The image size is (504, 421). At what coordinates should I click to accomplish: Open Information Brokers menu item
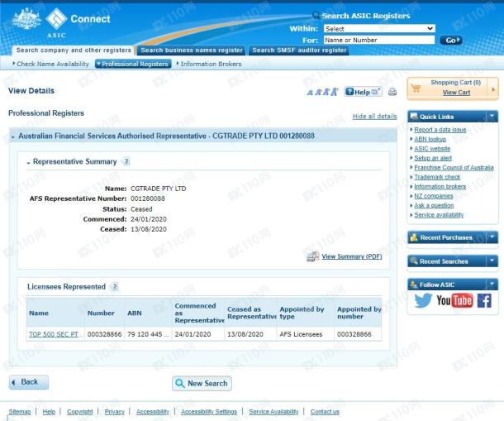(x=209, y=64)
